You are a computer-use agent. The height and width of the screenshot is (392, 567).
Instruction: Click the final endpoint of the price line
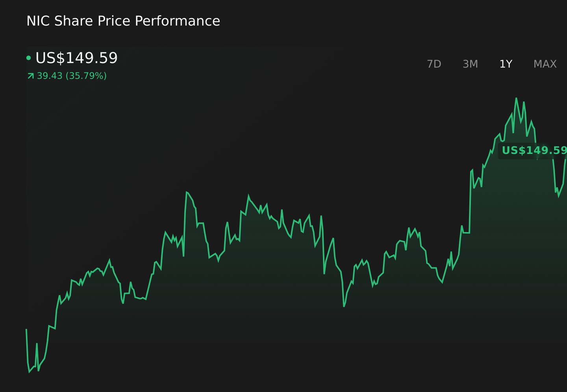(566, 159)
